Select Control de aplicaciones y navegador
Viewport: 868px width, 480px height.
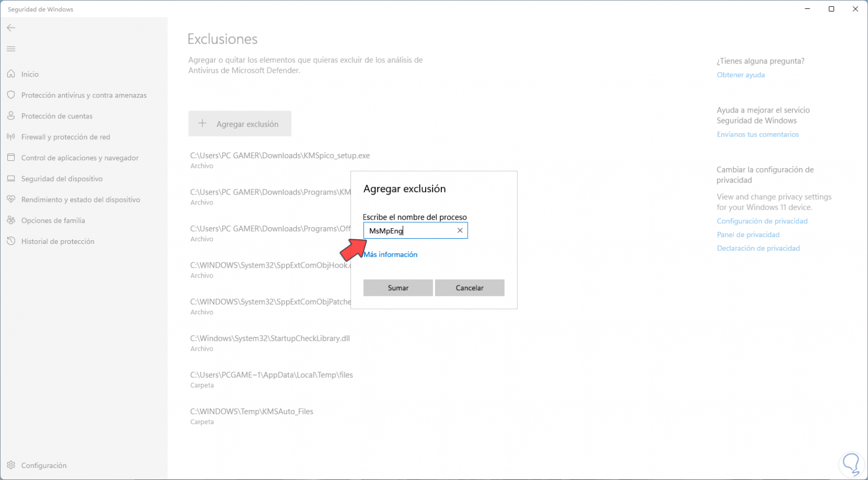[x=80, y=158]
